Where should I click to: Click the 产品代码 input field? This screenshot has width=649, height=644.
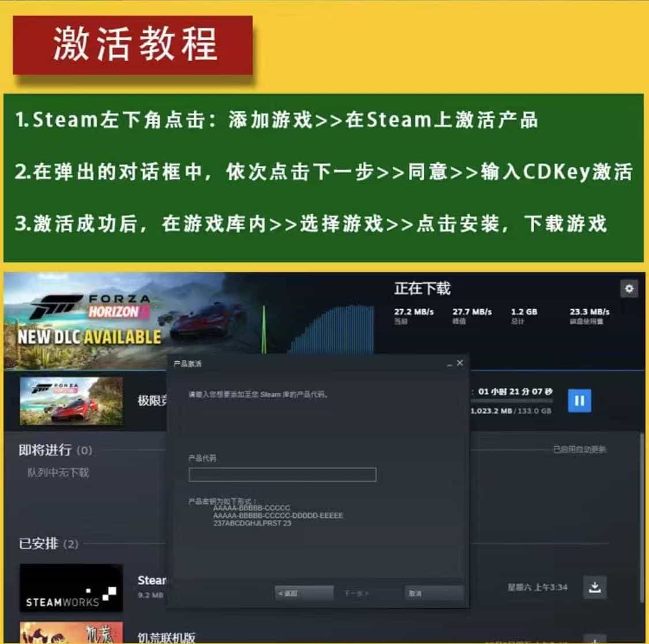[282, 474]
